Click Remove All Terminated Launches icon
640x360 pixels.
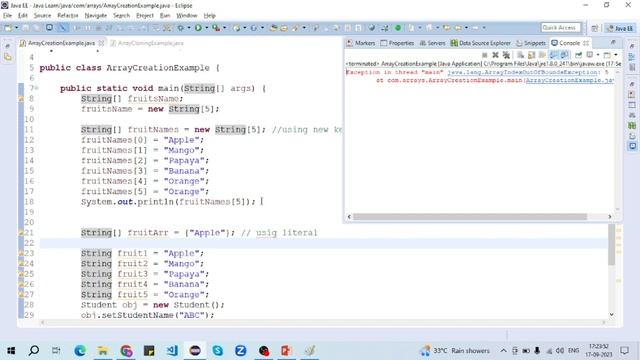click(506, 55)
